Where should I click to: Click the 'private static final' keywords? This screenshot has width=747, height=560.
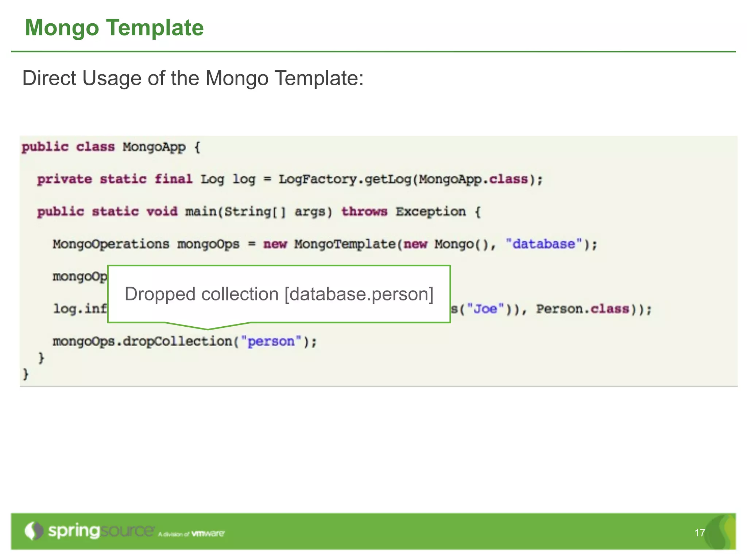[115, 179]
